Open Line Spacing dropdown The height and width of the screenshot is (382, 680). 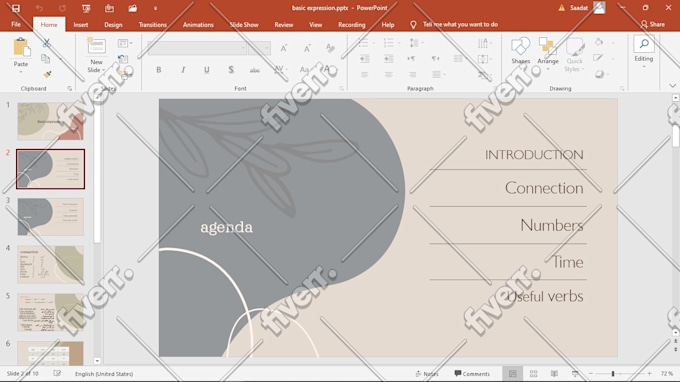(416, 43)
